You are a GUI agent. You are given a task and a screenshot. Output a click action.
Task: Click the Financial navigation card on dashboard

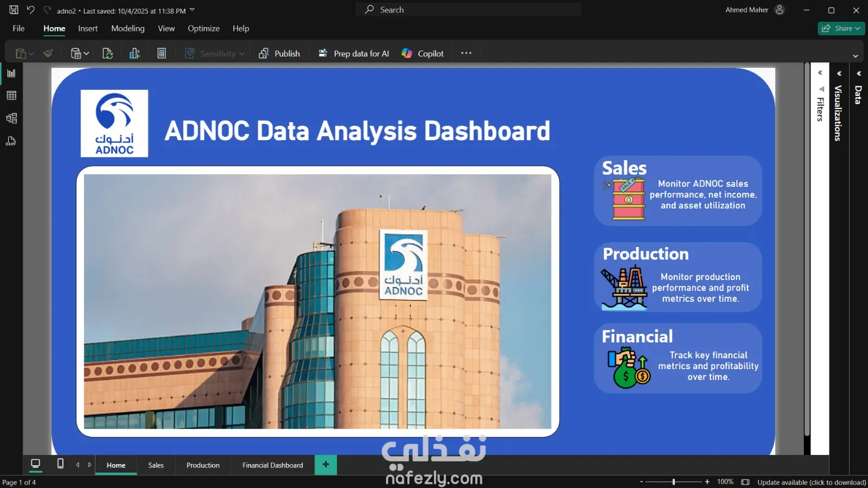tap(678, 358)
